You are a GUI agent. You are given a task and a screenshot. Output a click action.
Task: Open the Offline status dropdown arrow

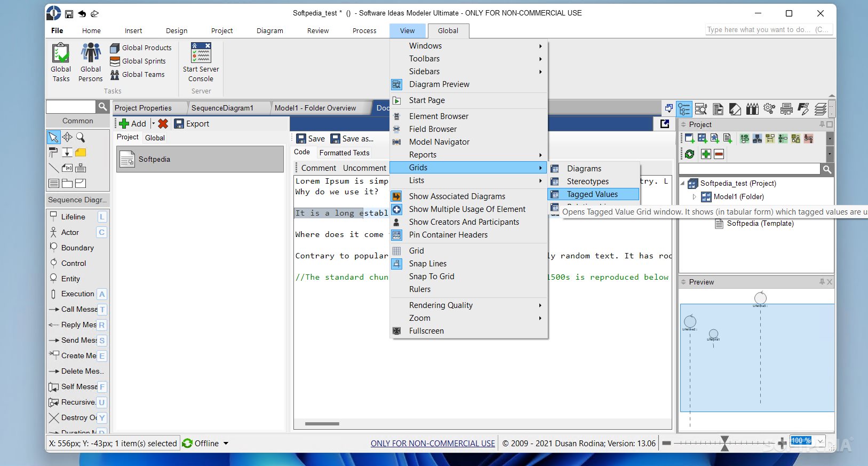click(x=226, y=444)
